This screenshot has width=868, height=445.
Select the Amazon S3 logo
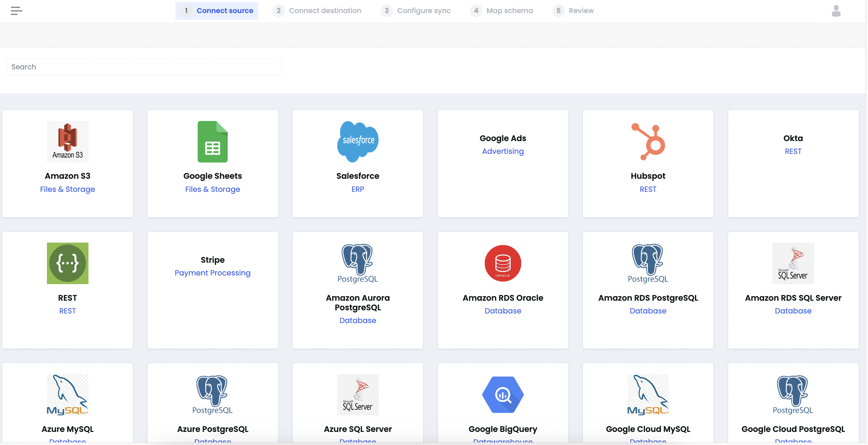tap(67, 141)
